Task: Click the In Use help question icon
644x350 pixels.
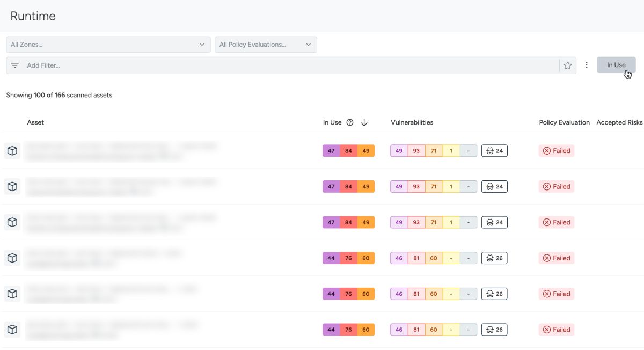Action: (350, 122)
